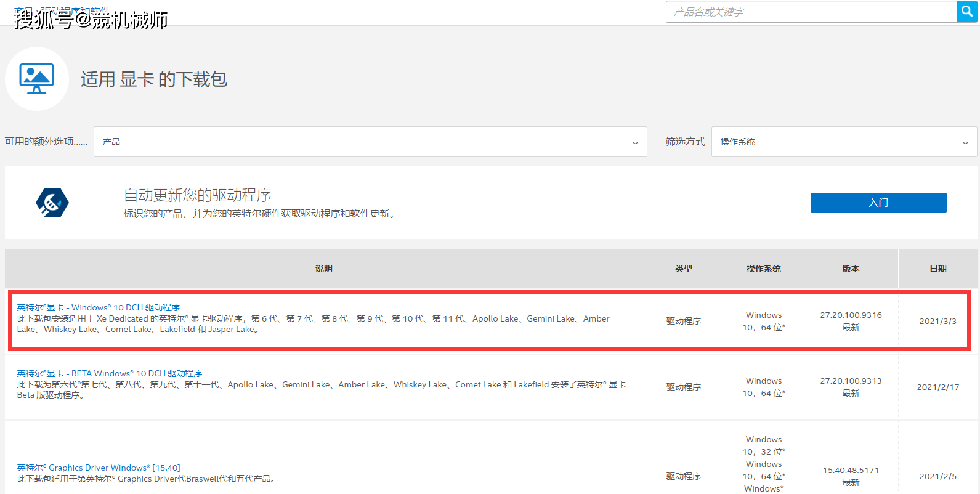The width and height of the screenshot is (980, 494).
Task: Click the 操作系统 column header
Action: tap(764, 269)
